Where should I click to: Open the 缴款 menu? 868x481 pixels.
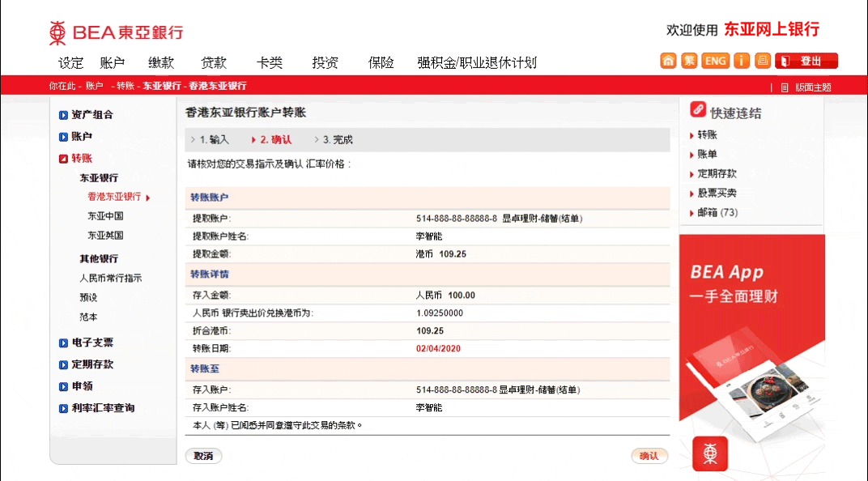click(161, 62)
